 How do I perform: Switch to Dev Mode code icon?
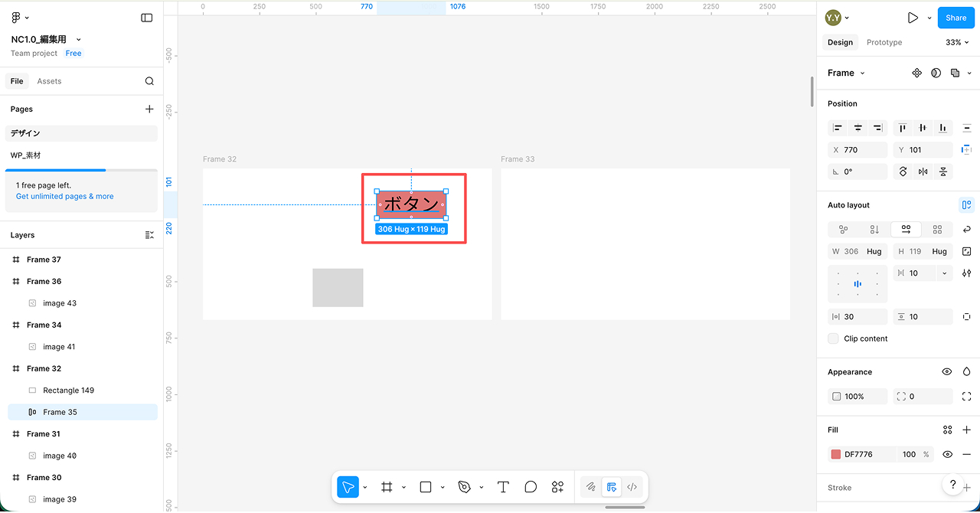coord(632,487)
